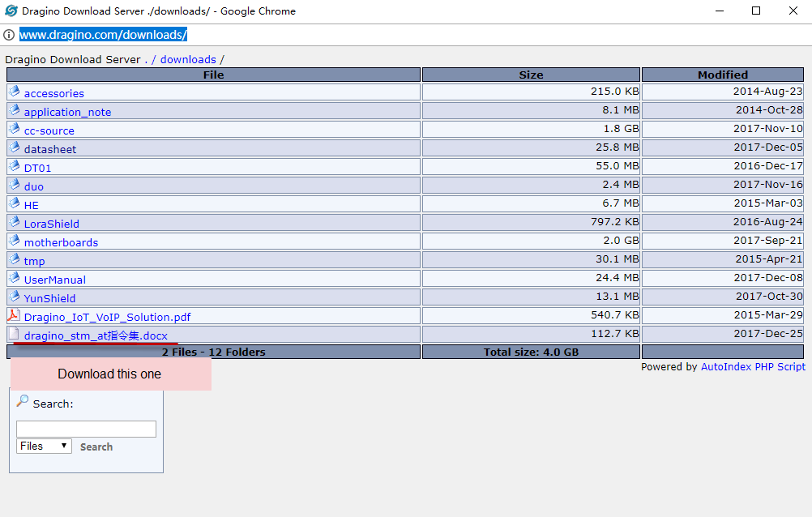Sort listing by the Modified column header

pyautogui.click(x=722, y=75)
